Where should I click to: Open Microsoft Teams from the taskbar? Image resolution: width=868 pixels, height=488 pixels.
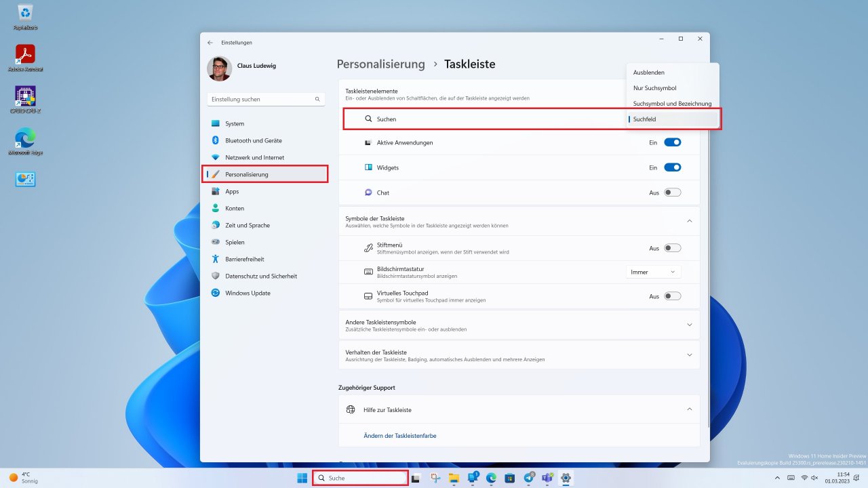pyautogui.click(x=547, y=478)
